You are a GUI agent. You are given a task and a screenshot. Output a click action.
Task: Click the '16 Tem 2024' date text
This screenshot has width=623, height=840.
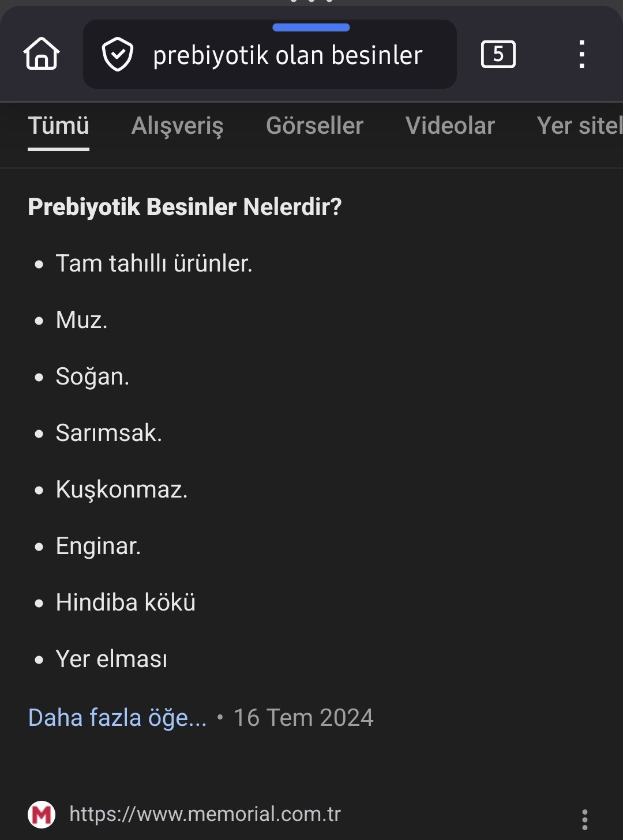point(303,718)
